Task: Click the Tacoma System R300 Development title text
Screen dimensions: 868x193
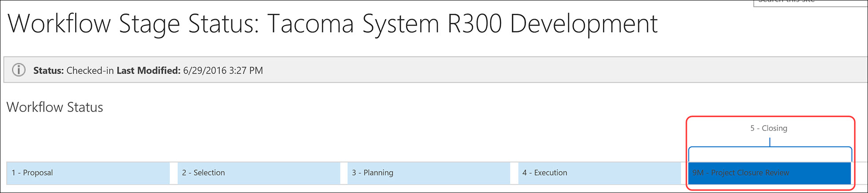Action: tap(462, 24)
